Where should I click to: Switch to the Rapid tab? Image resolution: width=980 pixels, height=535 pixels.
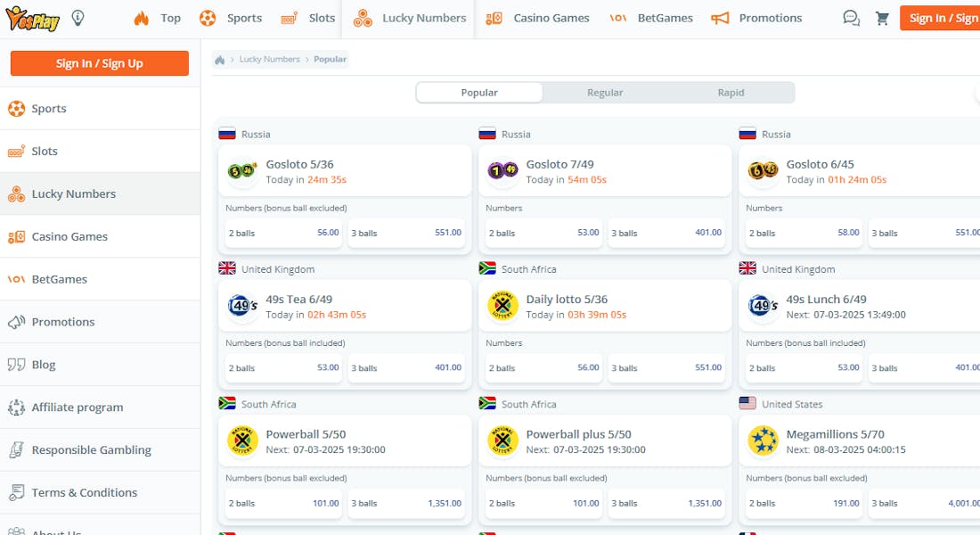[731, 93]
